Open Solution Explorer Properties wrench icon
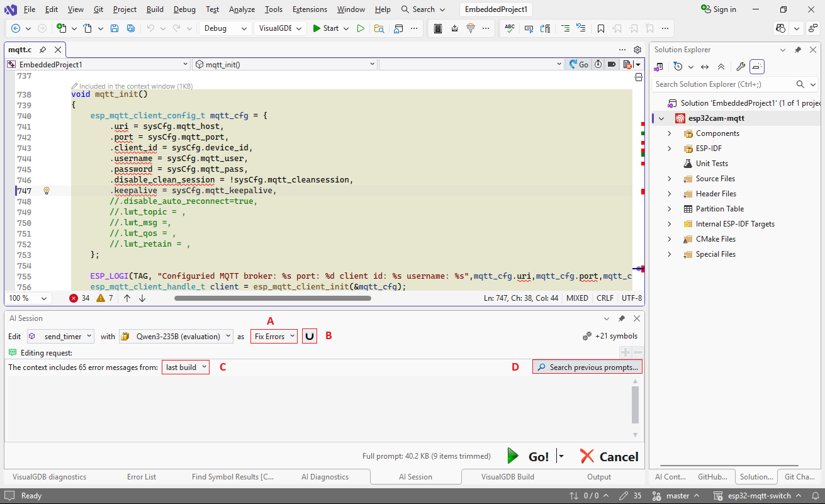This screenshot has height=504, width=825. [x=741, y=67]
